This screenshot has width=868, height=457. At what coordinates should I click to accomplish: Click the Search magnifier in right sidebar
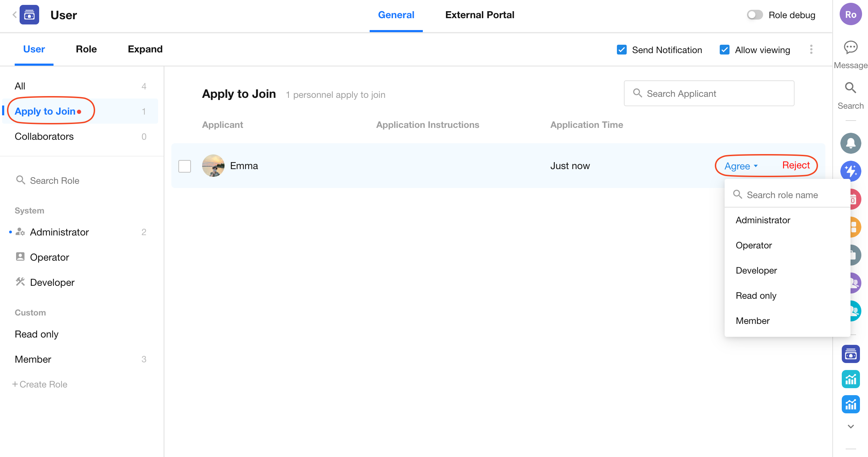click(850, 88)
